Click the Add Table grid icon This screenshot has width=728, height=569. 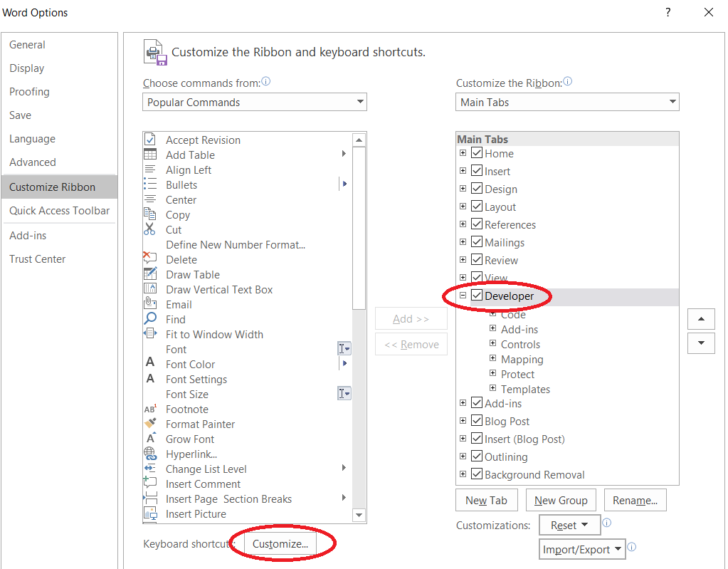[150, 155]
